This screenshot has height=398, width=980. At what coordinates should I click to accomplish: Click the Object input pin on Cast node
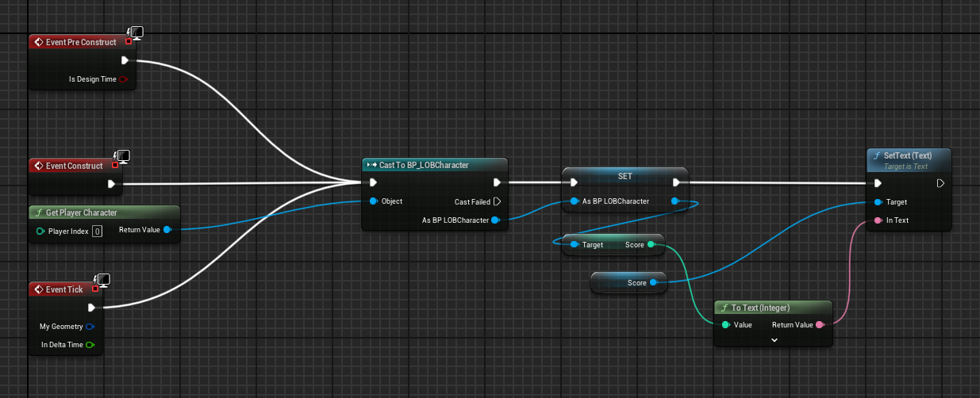(x=373, y=201)
